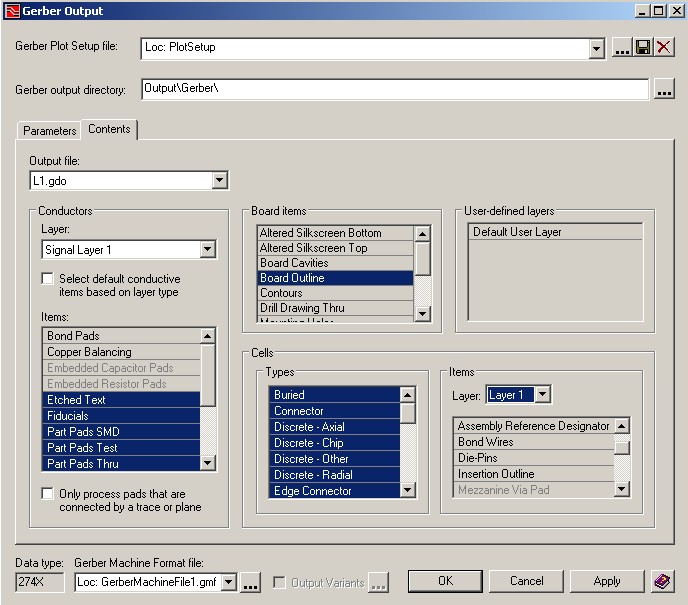688x605 pixels.
Task: Switch to the Parameters tab
Action: click(49, 131)
